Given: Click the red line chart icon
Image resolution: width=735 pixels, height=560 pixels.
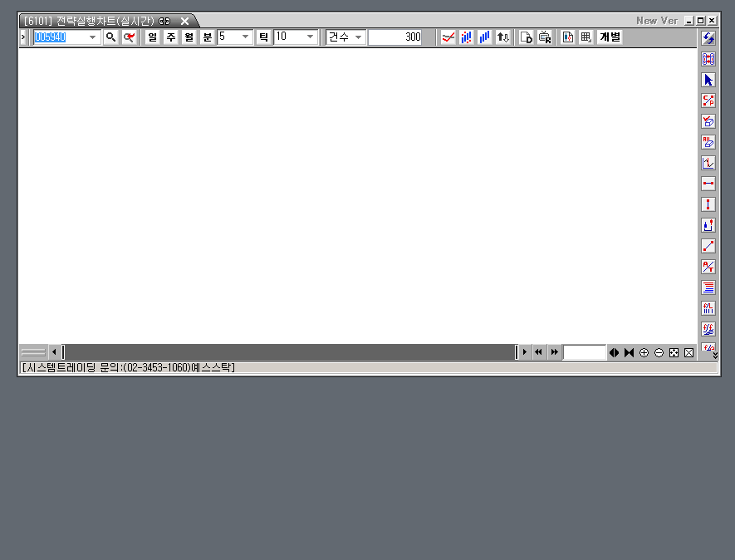Looking at the screenshot, I should (448, 37).
